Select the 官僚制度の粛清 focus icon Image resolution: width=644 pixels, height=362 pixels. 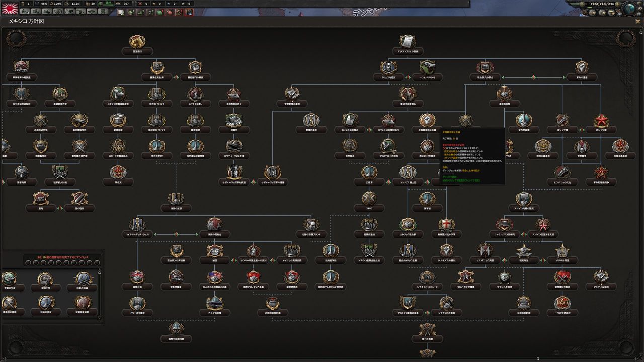pos(292,94)
